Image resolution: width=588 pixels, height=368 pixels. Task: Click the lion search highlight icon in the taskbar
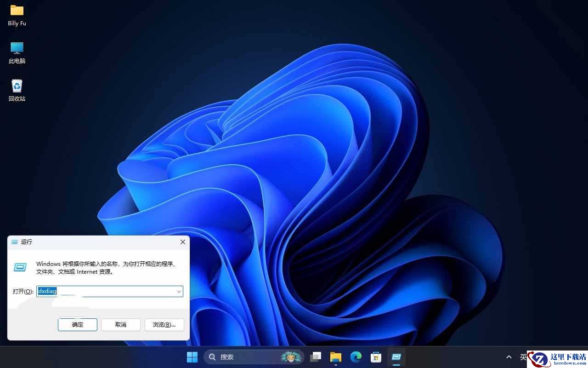tap(291, 357)
